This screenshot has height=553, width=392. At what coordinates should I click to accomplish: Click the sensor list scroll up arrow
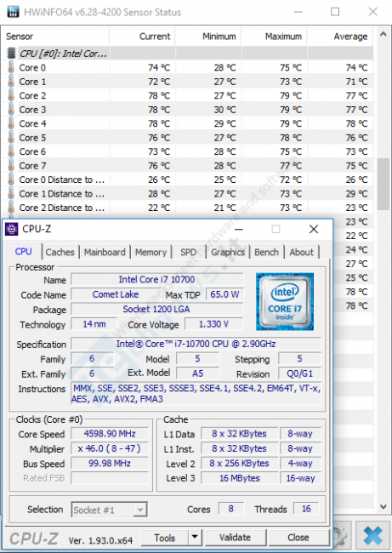(x=383, y=34)
